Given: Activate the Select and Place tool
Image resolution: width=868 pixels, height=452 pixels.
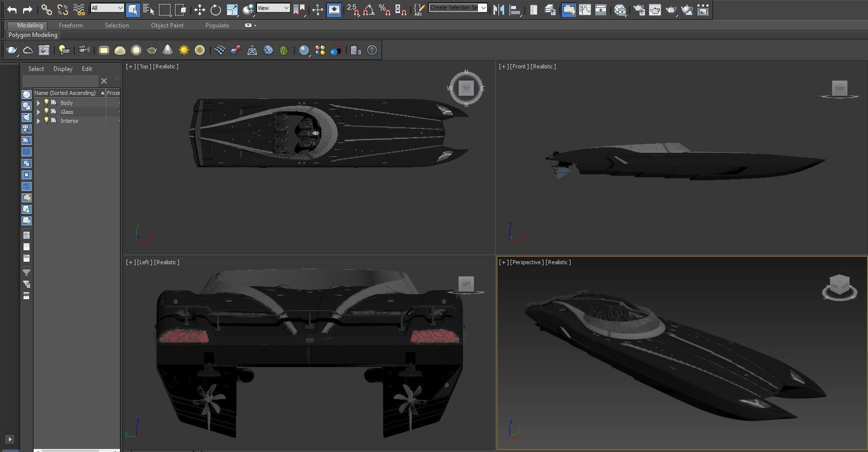Looking at the screenshot, I should pos(248,9).
